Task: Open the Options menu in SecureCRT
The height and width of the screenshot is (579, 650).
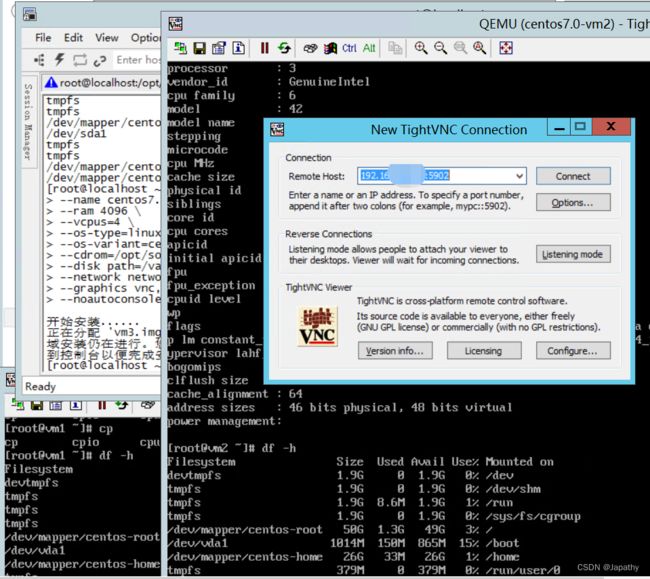Action: (146, 38)
